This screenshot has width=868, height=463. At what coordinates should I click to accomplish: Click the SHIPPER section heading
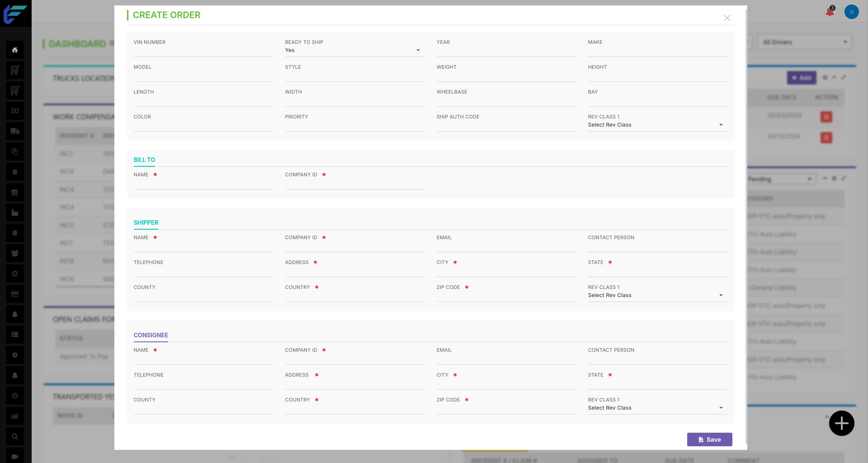(146, 222)
